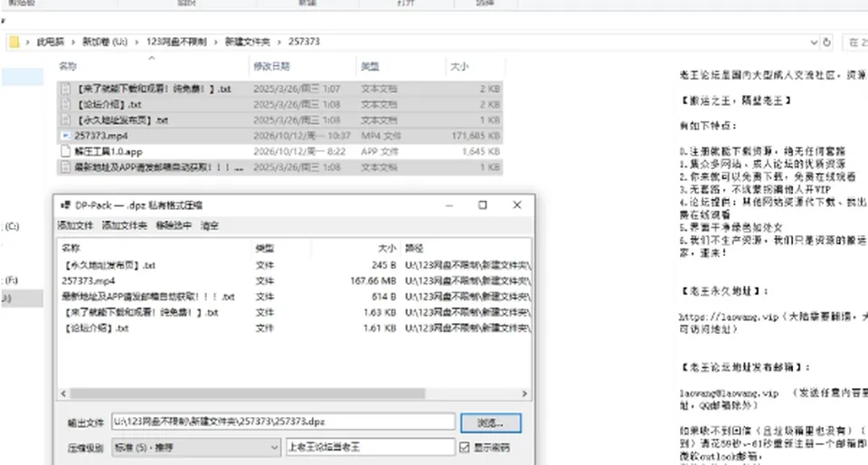Select 257373.mp4 row in DP-Pack list
868x465 pixels.
coord(294,281)
